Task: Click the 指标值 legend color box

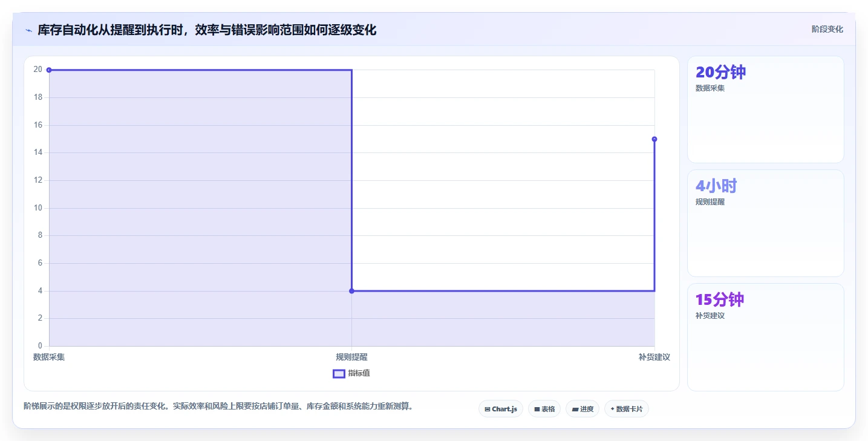Action: click(x=339, y=373)
